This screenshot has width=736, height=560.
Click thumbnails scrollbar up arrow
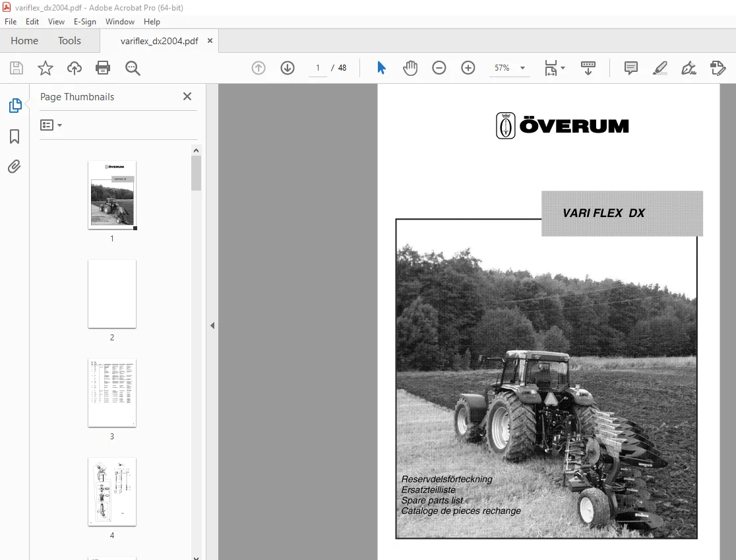click(x=197, y=150)
